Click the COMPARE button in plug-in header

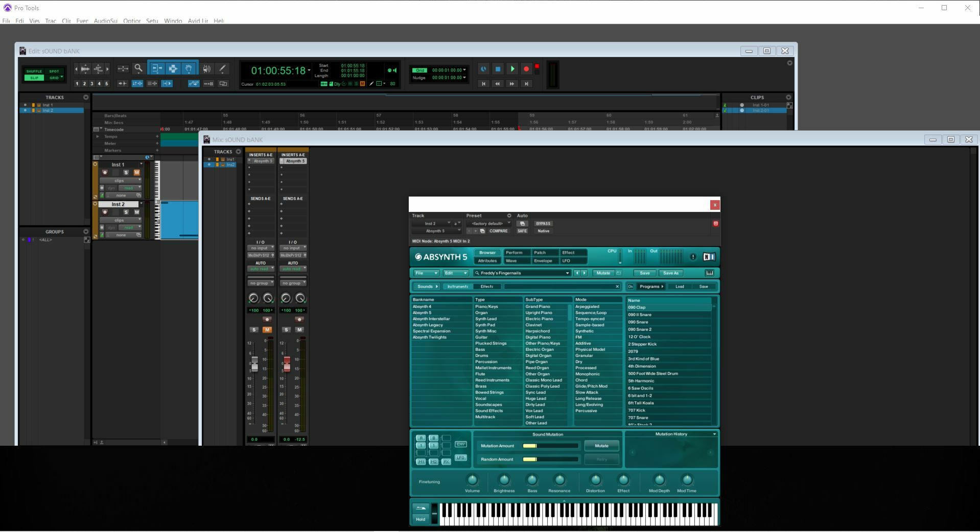(x=498, y=231)
